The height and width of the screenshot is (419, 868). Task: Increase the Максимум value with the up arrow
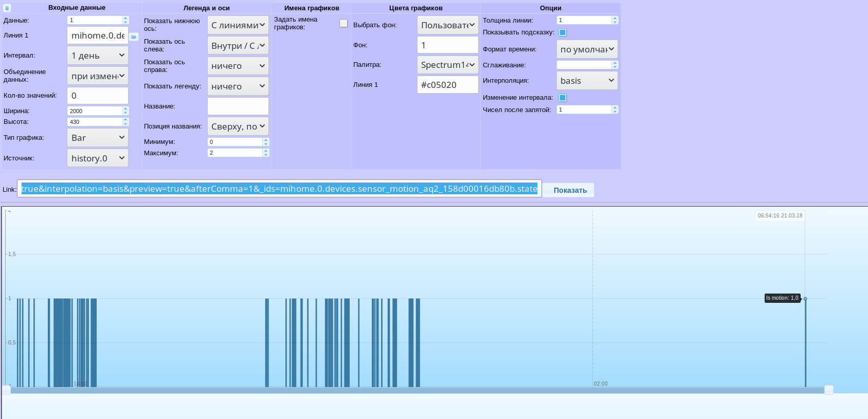pyautogui.click(x=266, y=151)
